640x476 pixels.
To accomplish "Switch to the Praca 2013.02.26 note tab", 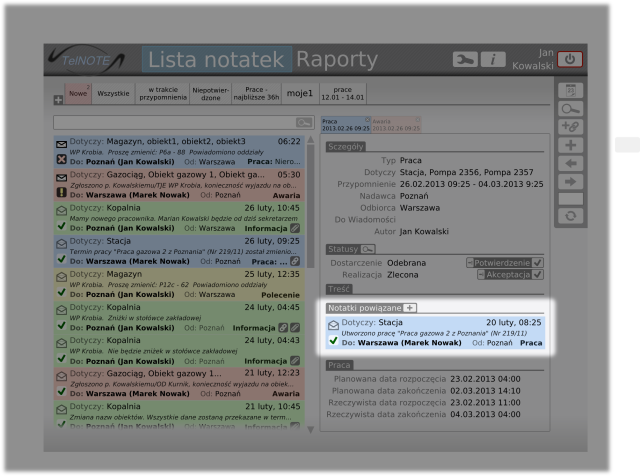I will point(345,125).
